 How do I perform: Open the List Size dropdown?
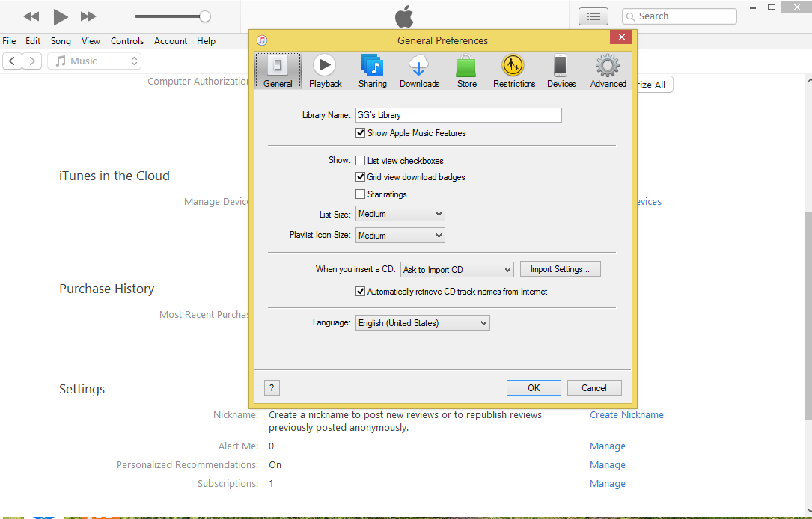400,214
